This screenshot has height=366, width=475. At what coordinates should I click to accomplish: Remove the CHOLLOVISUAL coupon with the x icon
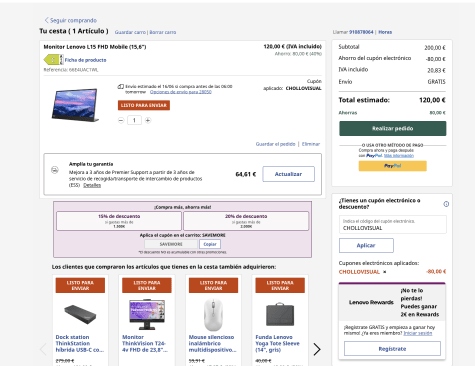[x=384, y=272]
